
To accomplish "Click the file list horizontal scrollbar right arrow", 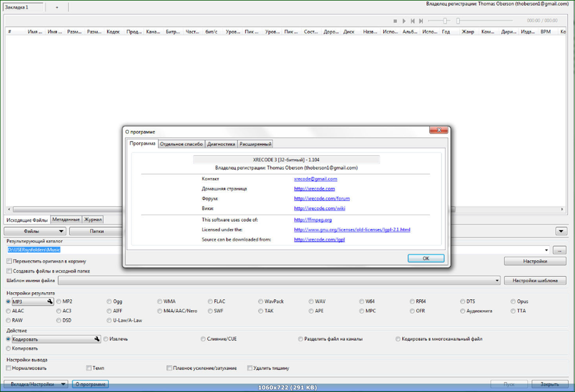I will point(562,209).
